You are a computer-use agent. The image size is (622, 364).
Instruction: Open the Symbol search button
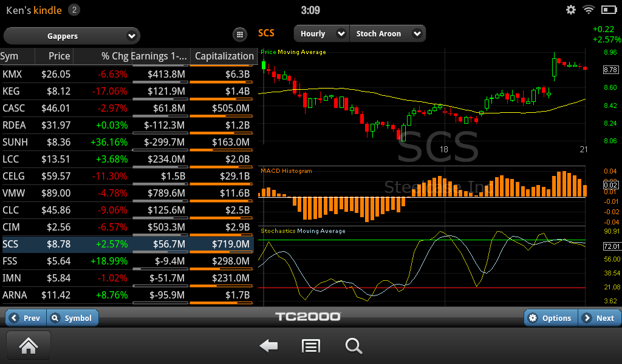[x=72, y=318]
